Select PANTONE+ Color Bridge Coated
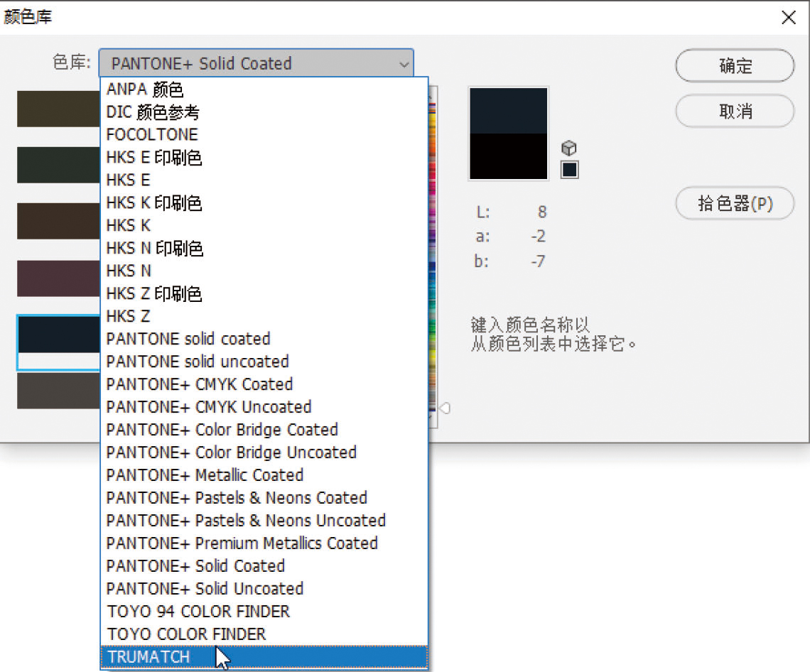810x672 pixels. tap(264, 430)
